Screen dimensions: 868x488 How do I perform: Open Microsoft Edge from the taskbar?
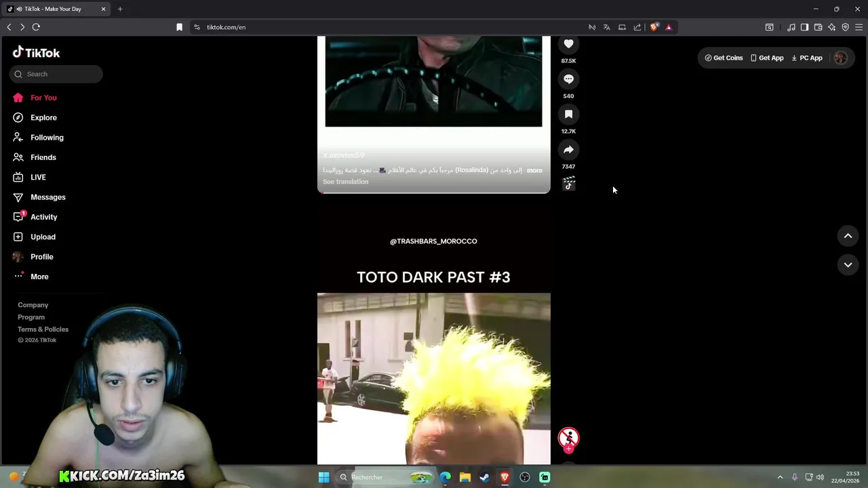(446, 477)
